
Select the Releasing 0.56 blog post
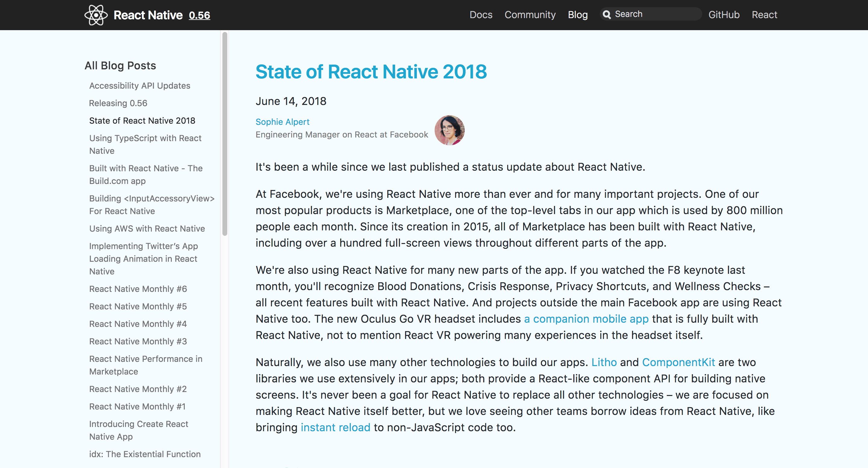118,103
